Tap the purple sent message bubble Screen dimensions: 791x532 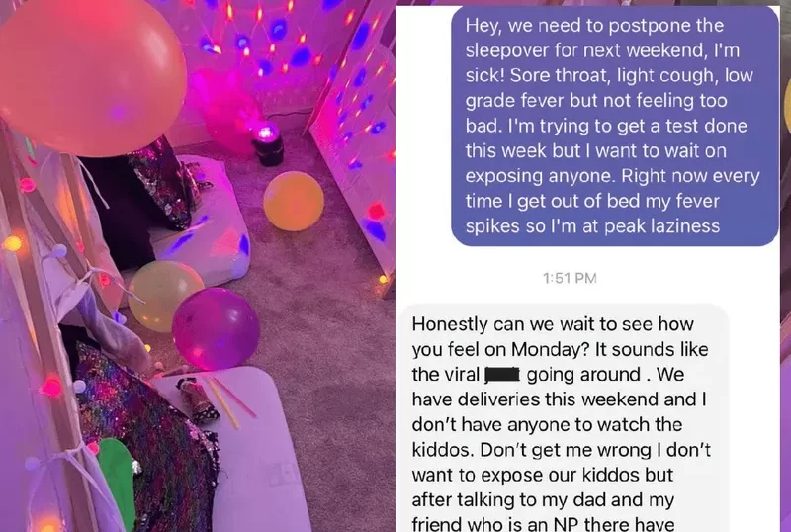click(615, 126)
